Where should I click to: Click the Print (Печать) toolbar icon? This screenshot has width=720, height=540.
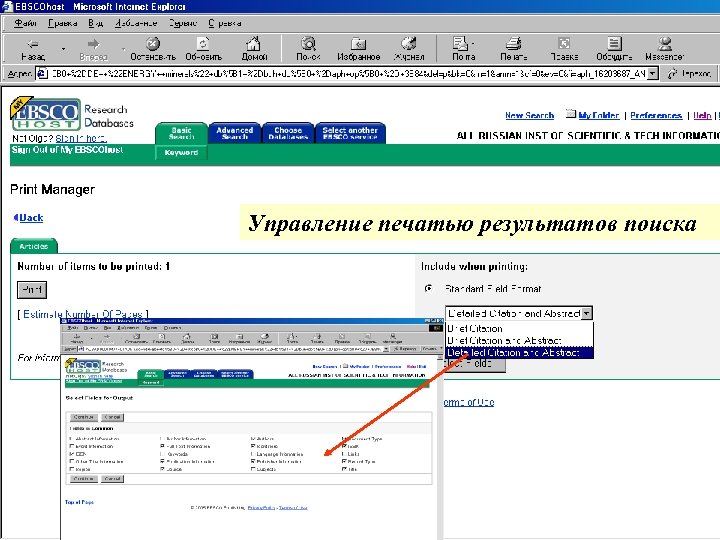(513, 44)
